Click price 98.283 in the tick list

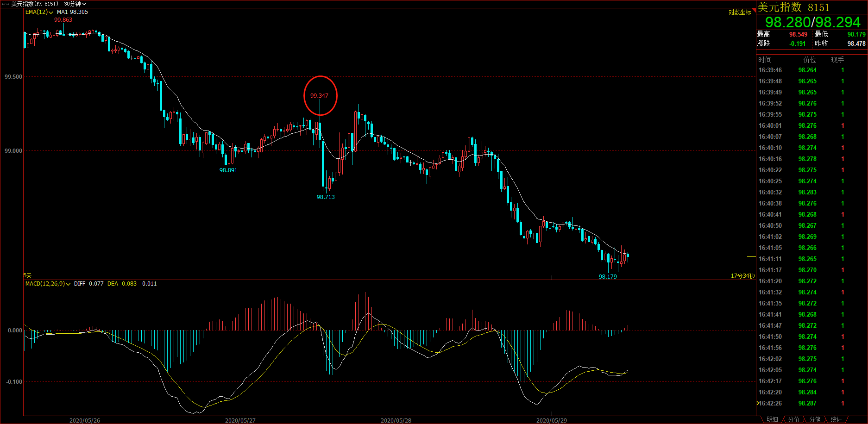pyautogui.click(x=807, y=193)
